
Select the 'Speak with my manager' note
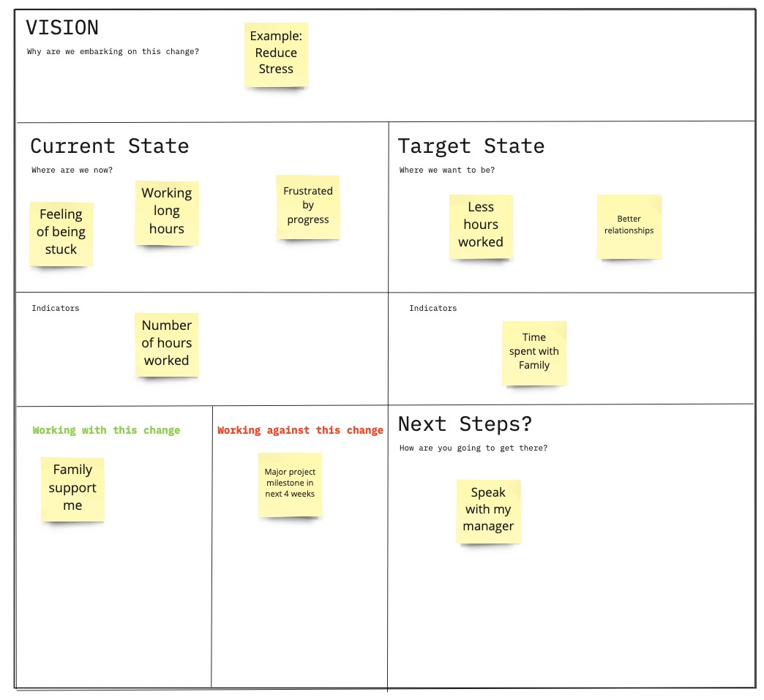click(488, 511)
